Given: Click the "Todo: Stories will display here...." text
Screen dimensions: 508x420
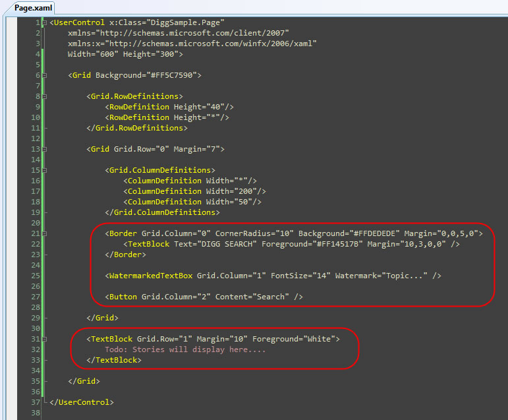Looking at the screenshot, I should coord(185,349).
